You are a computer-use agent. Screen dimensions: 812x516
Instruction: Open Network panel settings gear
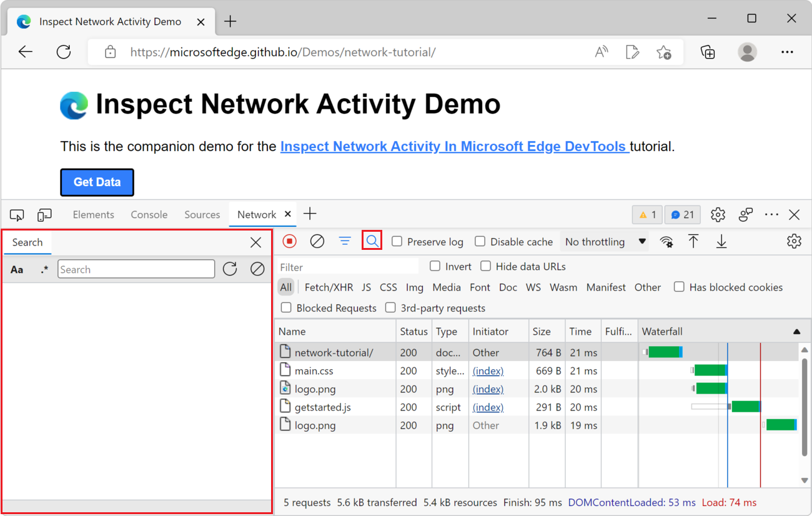[x=794, y=241]
